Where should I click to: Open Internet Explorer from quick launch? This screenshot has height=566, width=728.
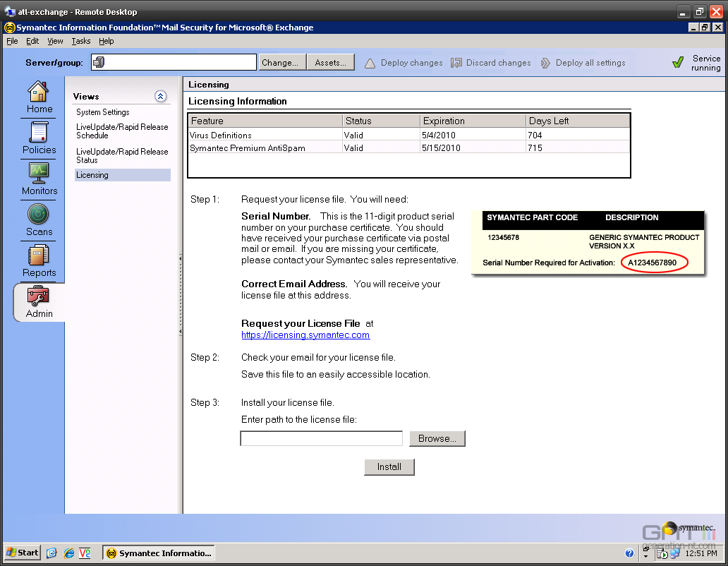[68, 553]
